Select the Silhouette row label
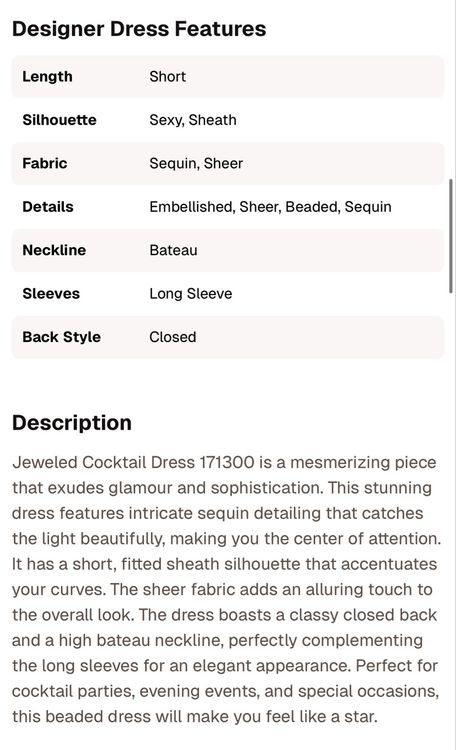Viewport: 456px width, 750px height. (x=59, y=120)
